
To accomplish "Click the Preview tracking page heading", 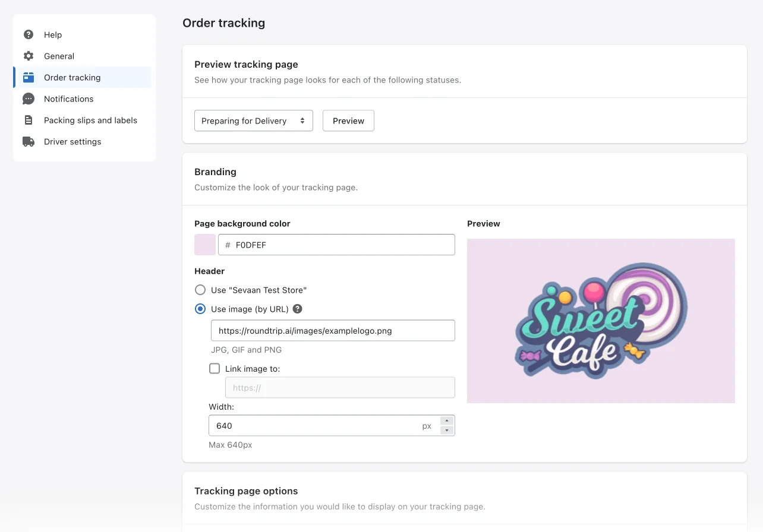I will (246, 64).
